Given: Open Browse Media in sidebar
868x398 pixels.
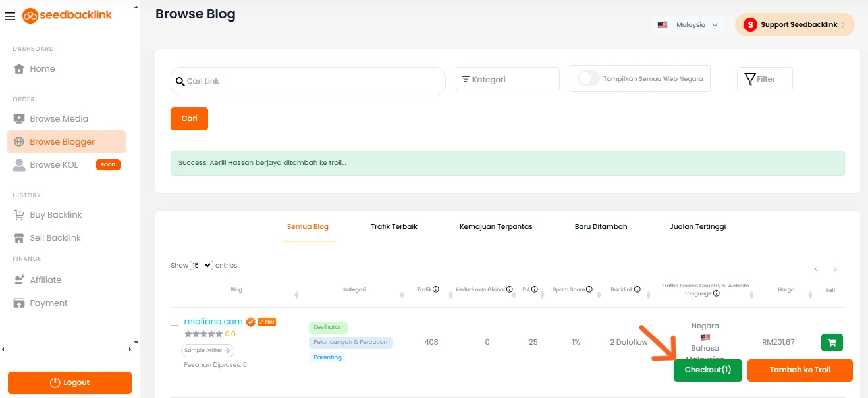Looking at the screenshot, I should [x=59, y=119].
